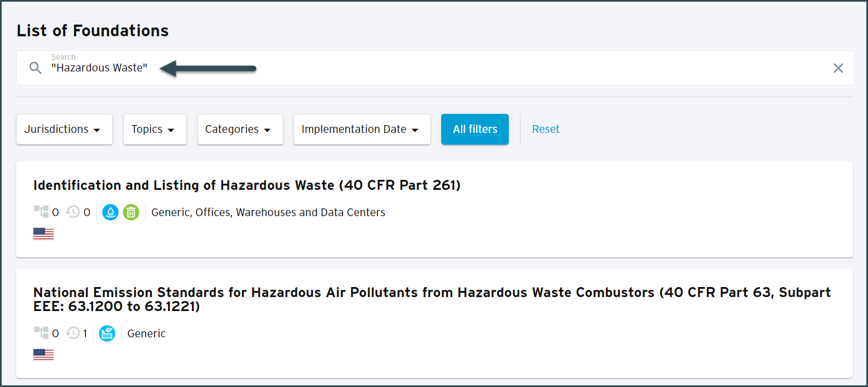Expand the Categories dropdown
The height and width of the screenshot is (387, 868).
click(240, 129)
